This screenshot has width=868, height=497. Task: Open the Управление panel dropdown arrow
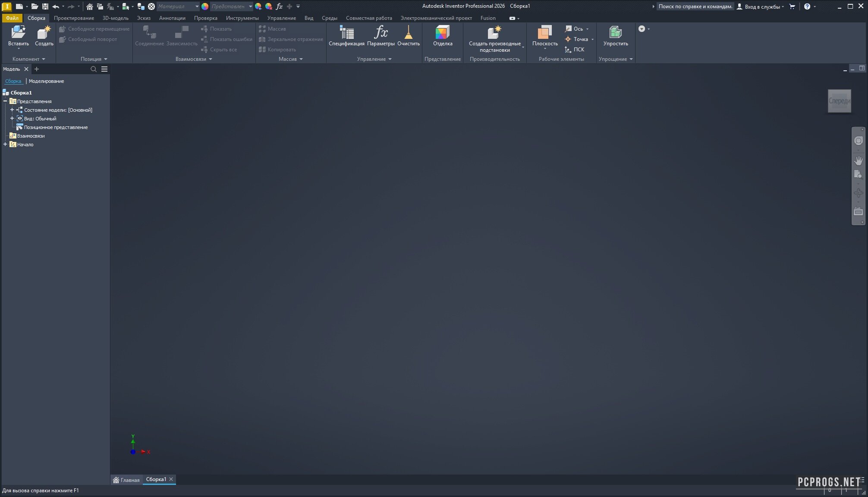390,59
